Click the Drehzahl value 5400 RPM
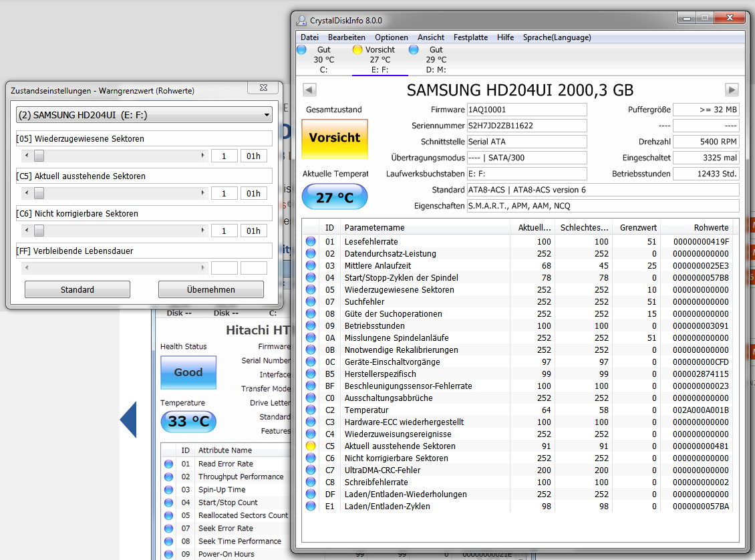Screen dimensions: 755x560 [706, 142]
